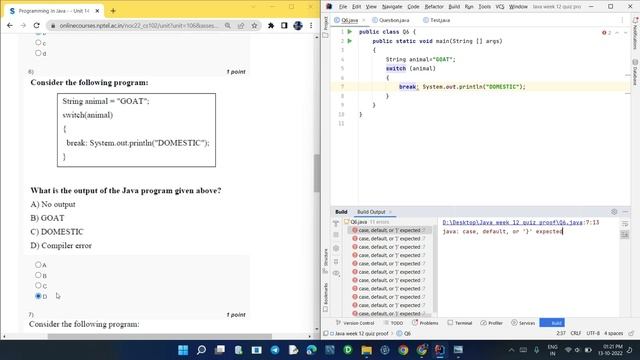This screenshot has width=640, height=360.
Task: Bookmark this page with star icon
Action: click(x=254, y=25)
